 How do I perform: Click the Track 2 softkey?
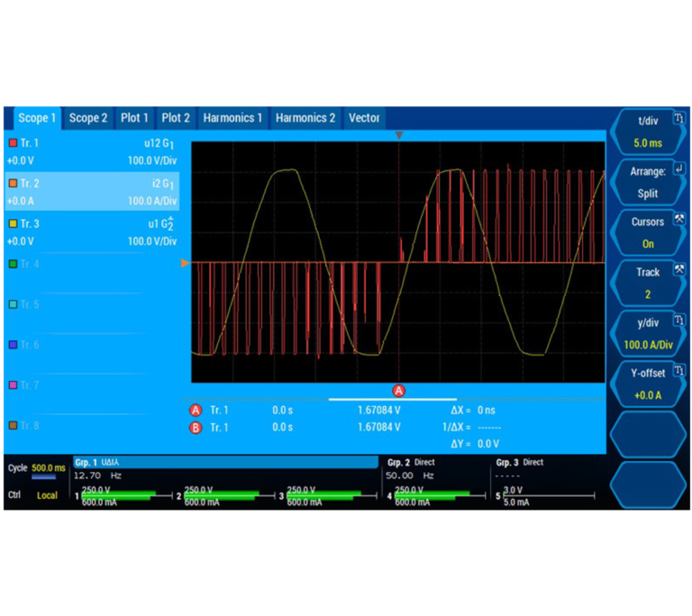tap(648, 283)
